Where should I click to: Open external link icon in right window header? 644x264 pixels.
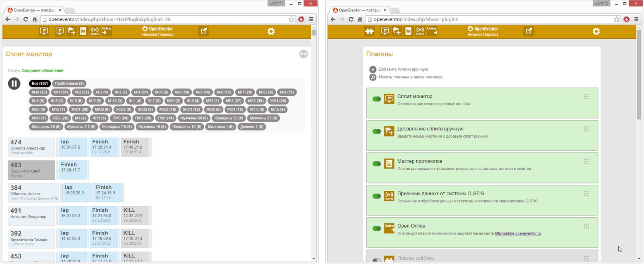tap(529, 31)
